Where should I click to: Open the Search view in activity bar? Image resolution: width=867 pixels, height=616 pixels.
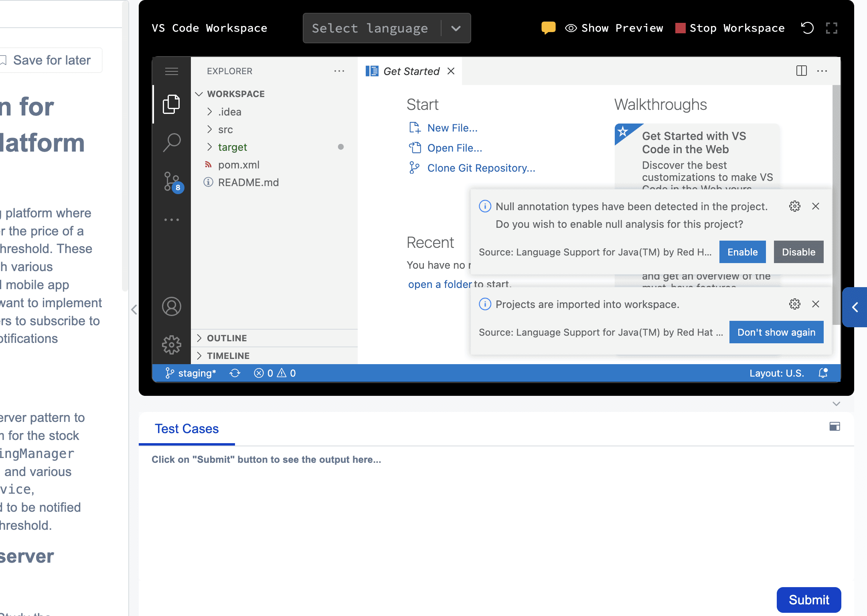pyautogui.click(x=172, y=142)
